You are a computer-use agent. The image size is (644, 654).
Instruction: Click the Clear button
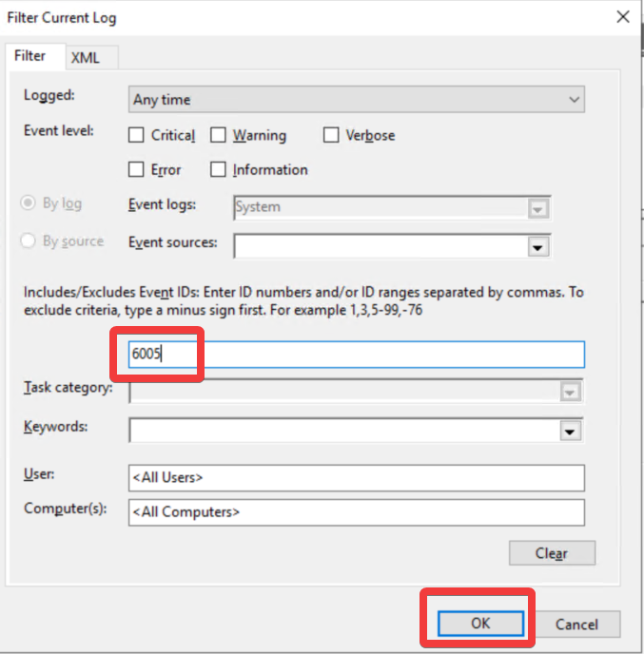[552, 553]
